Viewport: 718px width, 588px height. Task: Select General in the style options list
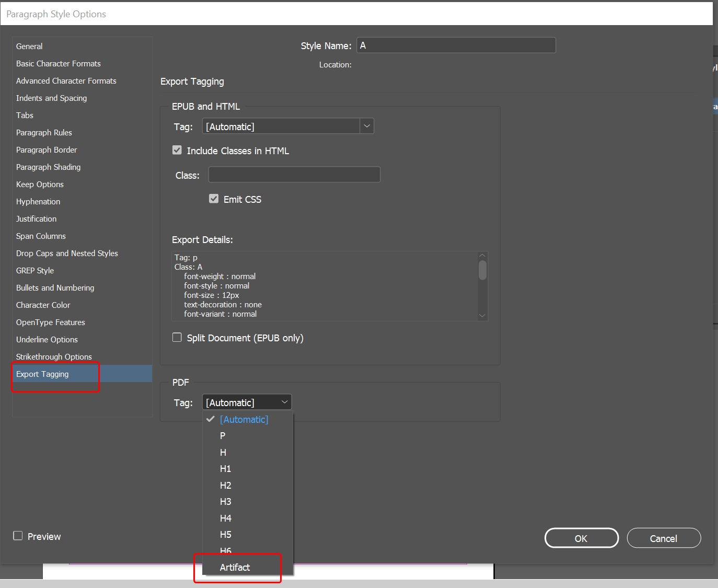pos(29,46)
